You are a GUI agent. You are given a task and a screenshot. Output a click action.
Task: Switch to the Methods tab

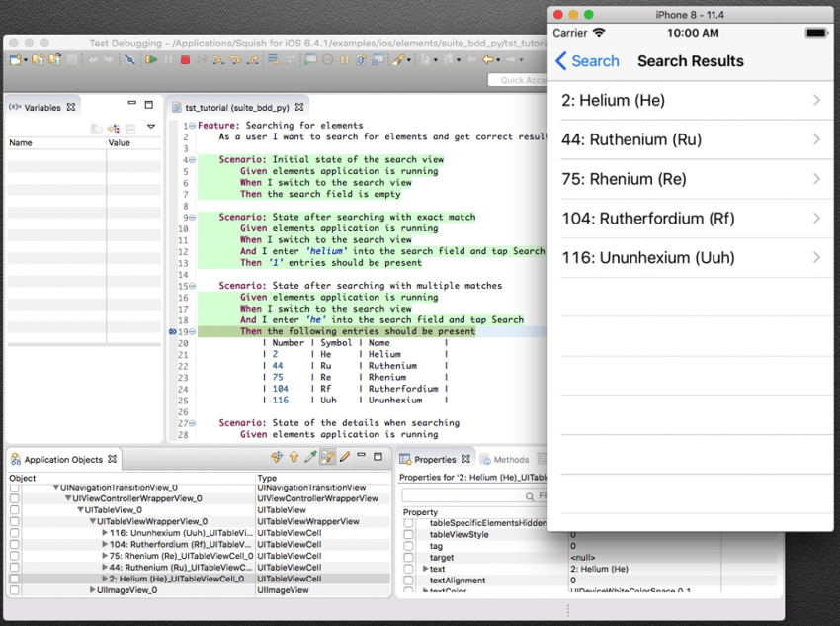tap(510, 458)
